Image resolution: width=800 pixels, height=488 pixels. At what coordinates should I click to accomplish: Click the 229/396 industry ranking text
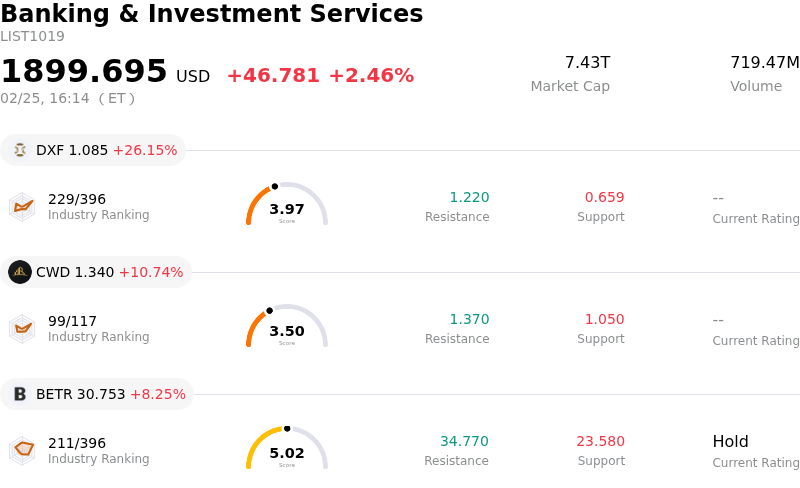(x=77, y=199)
